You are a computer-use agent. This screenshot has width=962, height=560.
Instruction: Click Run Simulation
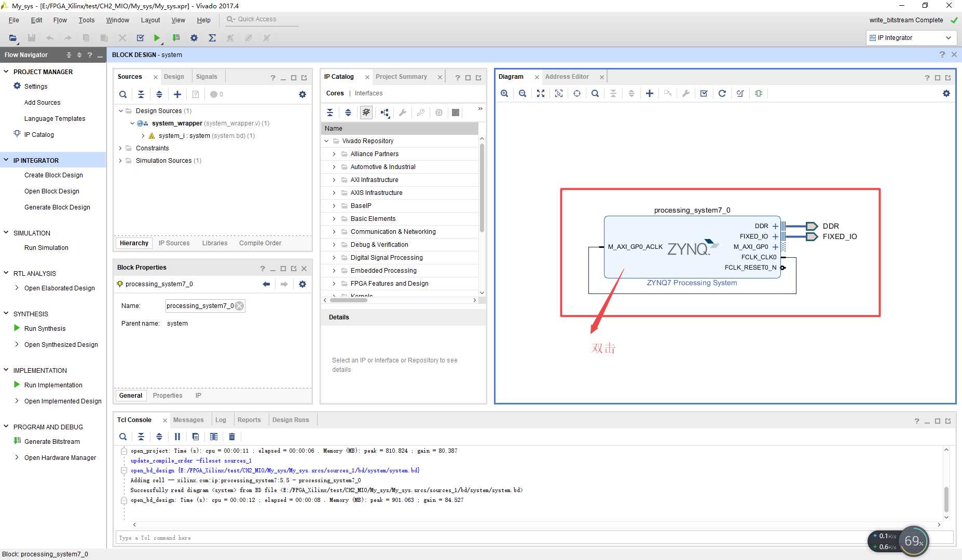[46, 248]
